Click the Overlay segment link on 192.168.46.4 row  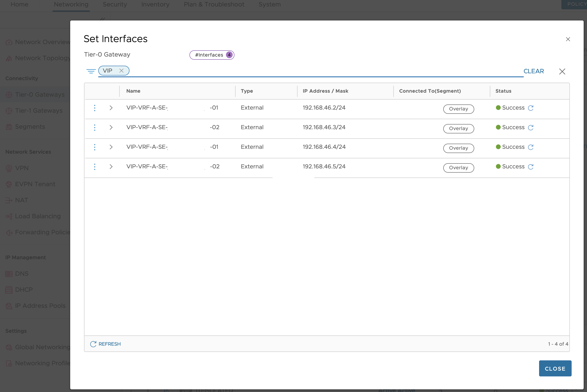click(x=458, y=148)
